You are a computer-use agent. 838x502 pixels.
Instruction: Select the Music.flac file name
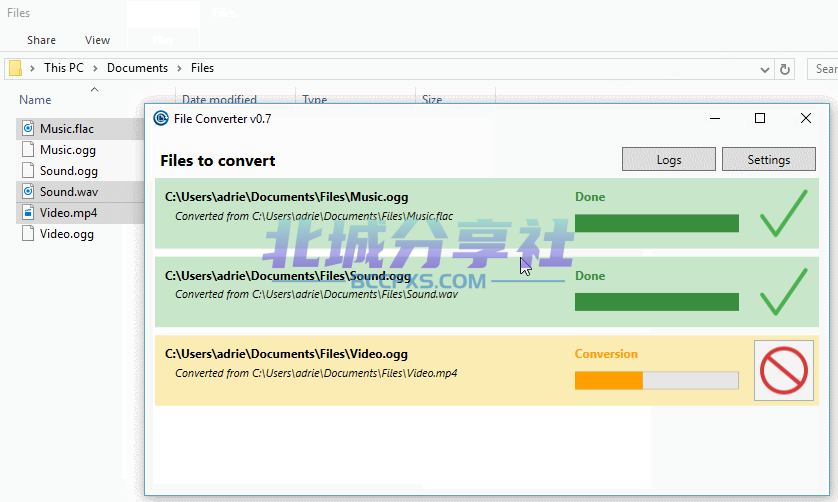(67, 129)
